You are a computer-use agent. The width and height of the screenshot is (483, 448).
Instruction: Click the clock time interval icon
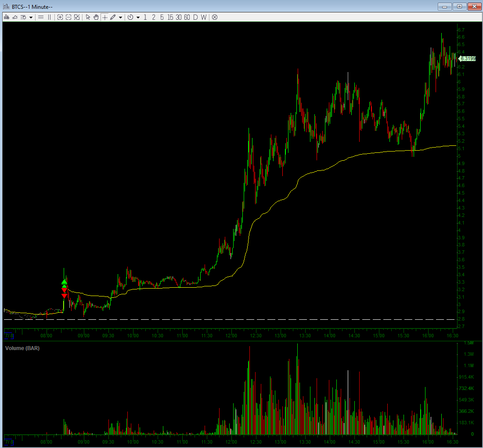(130, 17)
